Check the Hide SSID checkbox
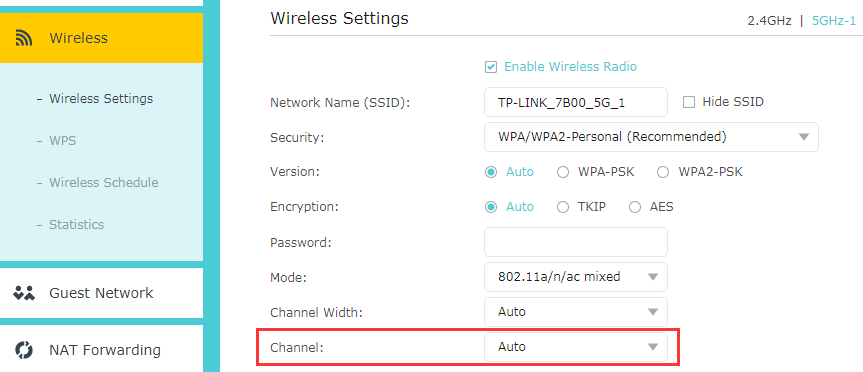The width and height of the screenshot is (863, 372). pos(689,102)
